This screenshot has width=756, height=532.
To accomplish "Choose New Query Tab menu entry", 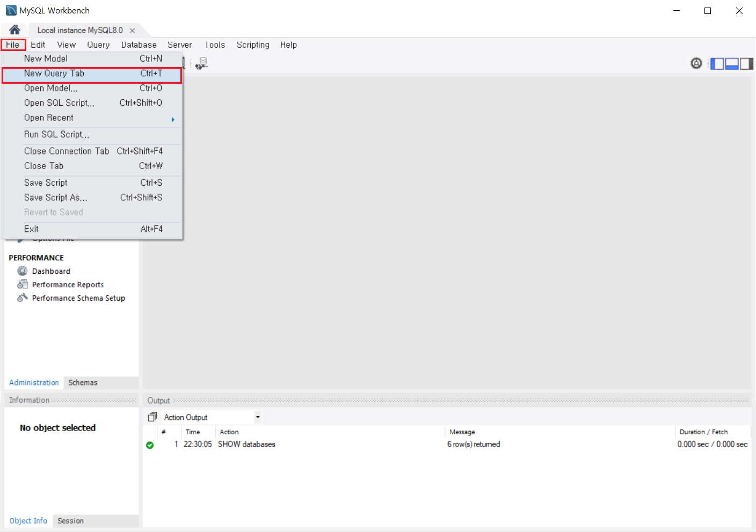I will pos(92,74).
